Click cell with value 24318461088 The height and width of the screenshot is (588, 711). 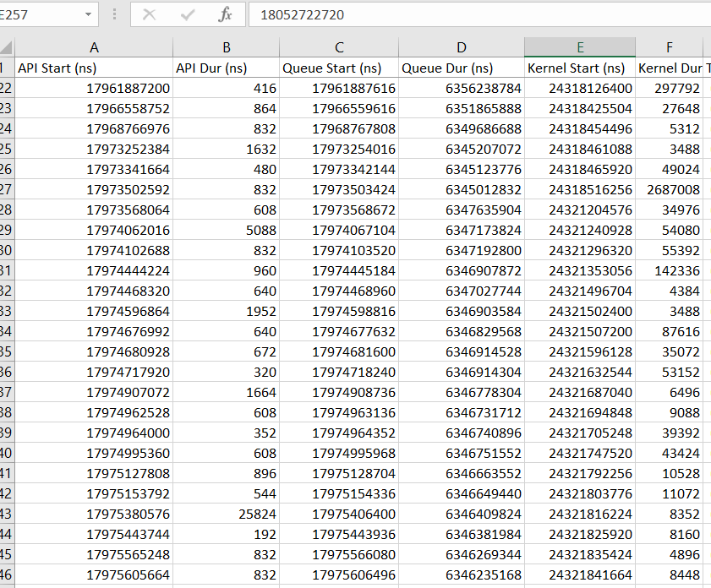pos(580,149)
